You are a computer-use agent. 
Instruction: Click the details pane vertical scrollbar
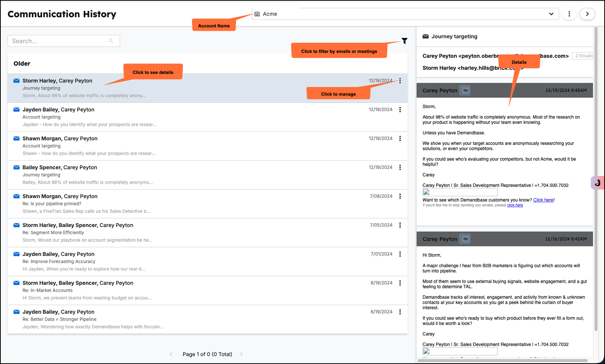click(596, 179)
